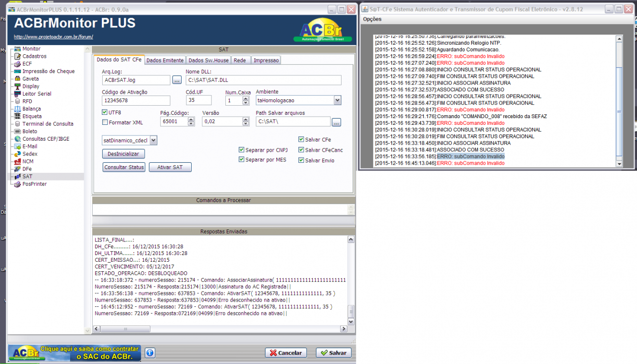Toggle Salvar CFe checkbox
Viewport: 637px width, 364px height.
(301, 140)
